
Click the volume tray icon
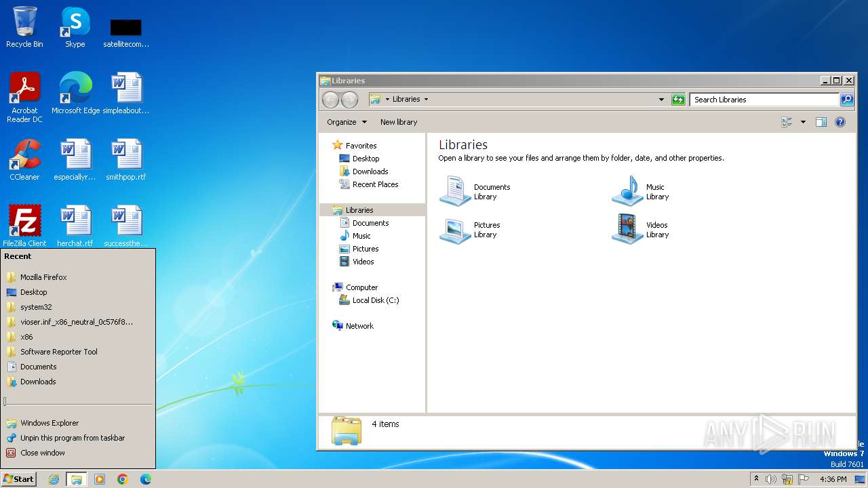point(771,479)
